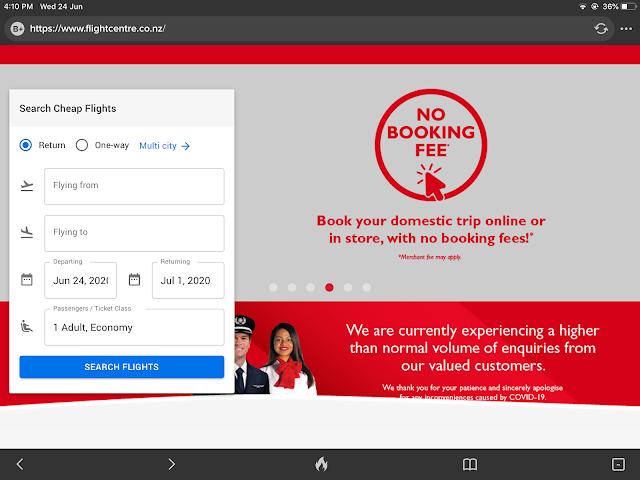Reload the page with the refresh icon
The height and width of the screenshot is (480, 640).
click(x=601, y=29)
